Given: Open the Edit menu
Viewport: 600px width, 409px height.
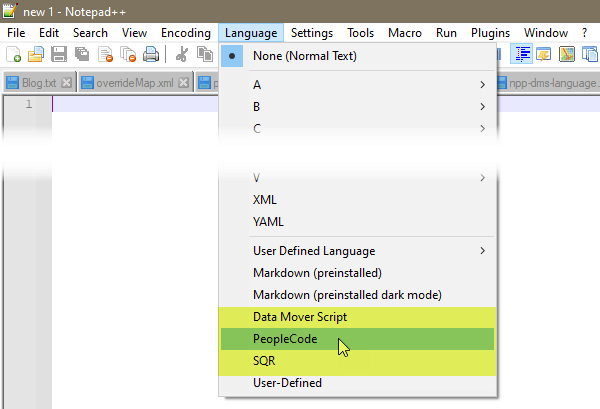Looking at the screenshot, I should [49, 33].
